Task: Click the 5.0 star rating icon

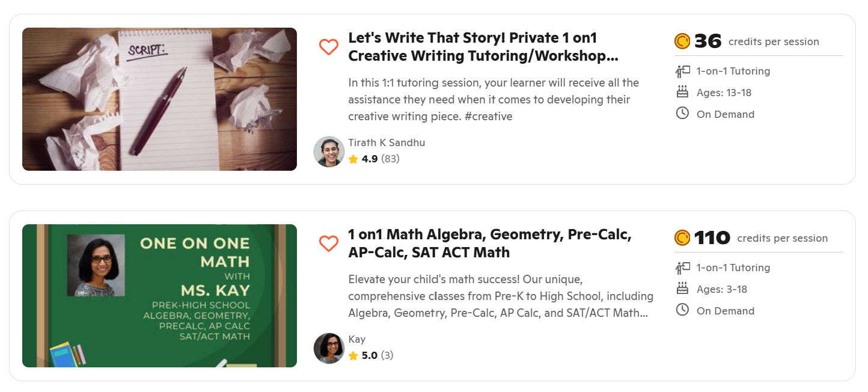Action: click(x=353, y=356)
